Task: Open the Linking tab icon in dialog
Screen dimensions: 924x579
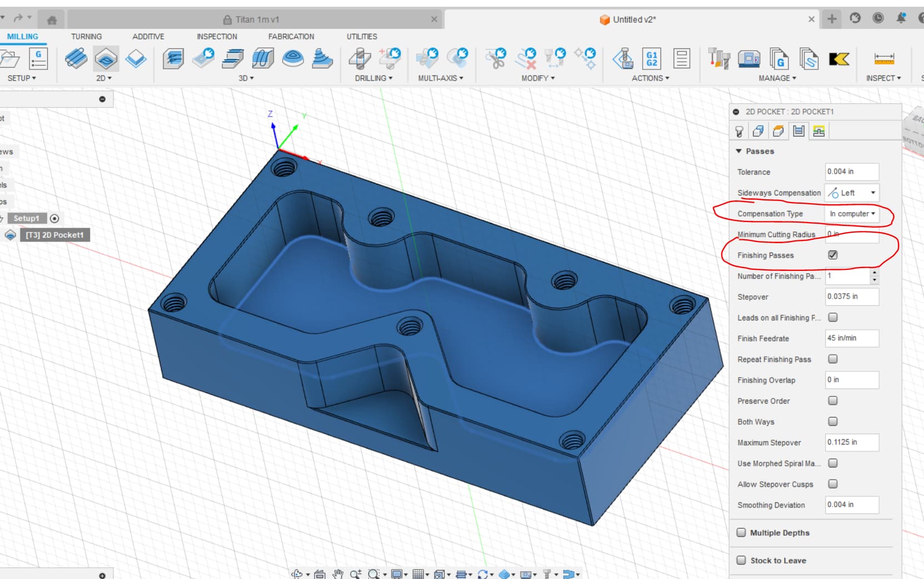Action: pyautogui.click(x=819, y=132)
